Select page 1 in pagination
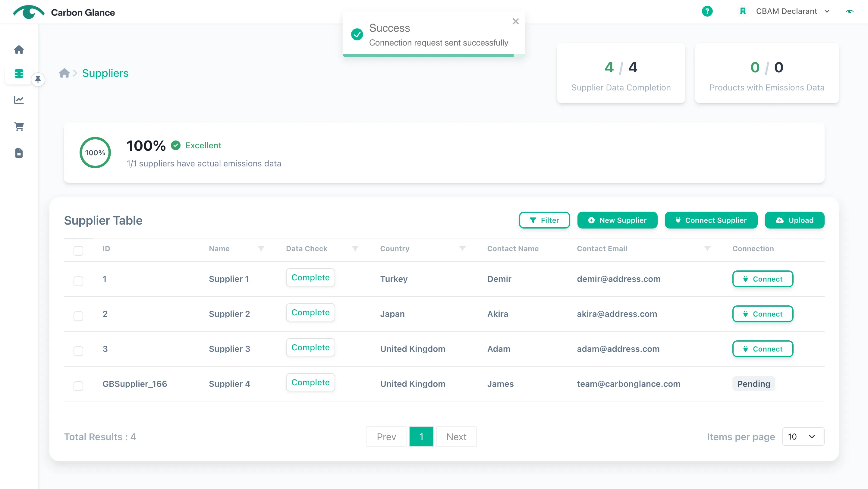 pos(421,437)
